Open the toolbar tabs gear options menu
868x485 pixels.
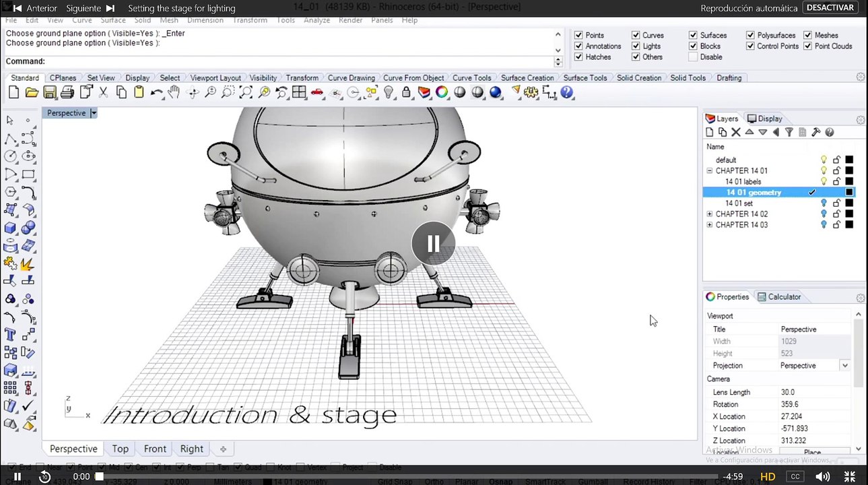860,77
